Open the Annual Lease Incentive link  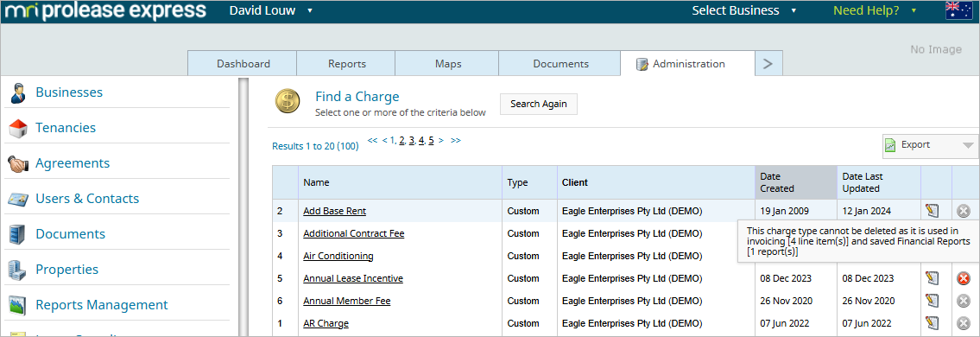pyautogui.click(x=353, y=279)
